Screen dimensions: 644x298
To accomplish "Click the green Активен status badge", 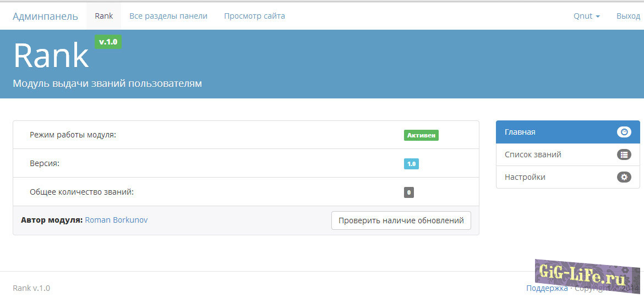I will click(x=421, y=135).
